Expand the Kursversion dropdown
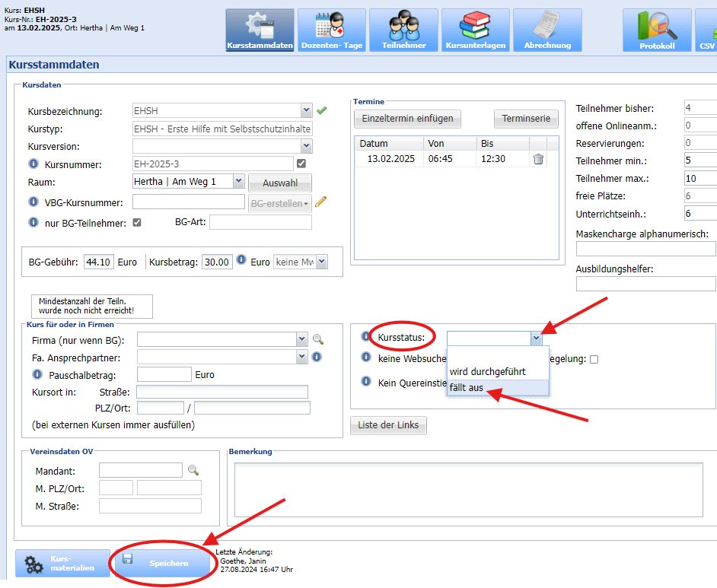 point(306,146)
